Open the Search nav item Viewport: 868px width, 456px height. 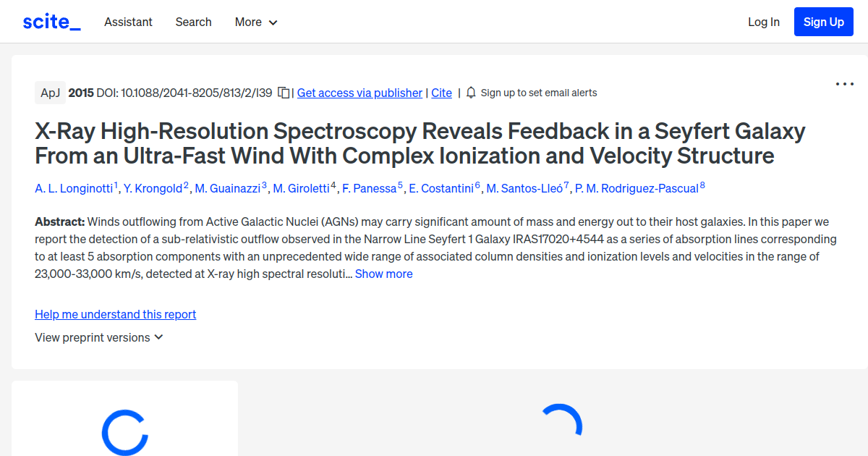[x=193, y=22]
